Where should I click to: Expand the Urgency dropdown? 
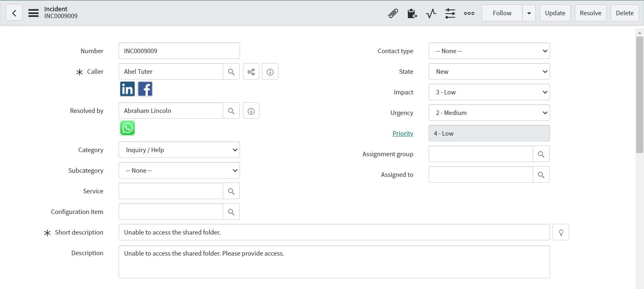coord(489,113)
